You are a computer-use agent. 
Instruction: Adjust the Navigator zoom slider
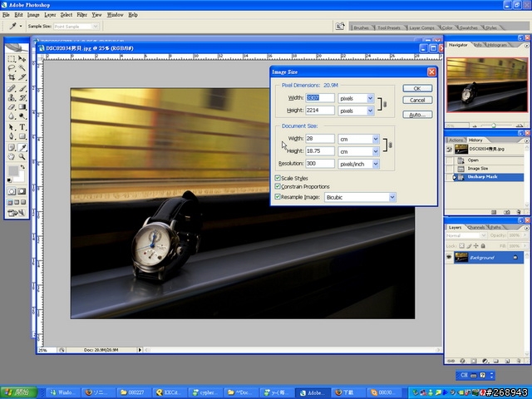click(494, 126)
